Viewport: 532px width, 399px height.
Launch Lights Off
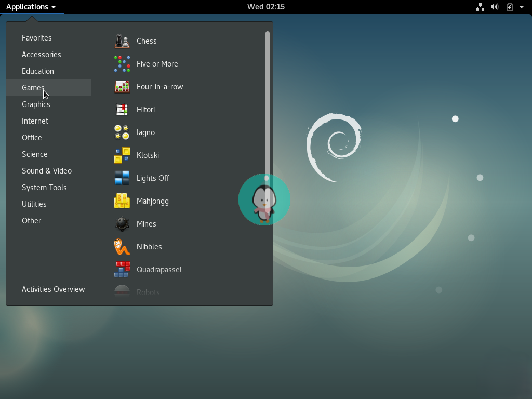tap(153, 178)
